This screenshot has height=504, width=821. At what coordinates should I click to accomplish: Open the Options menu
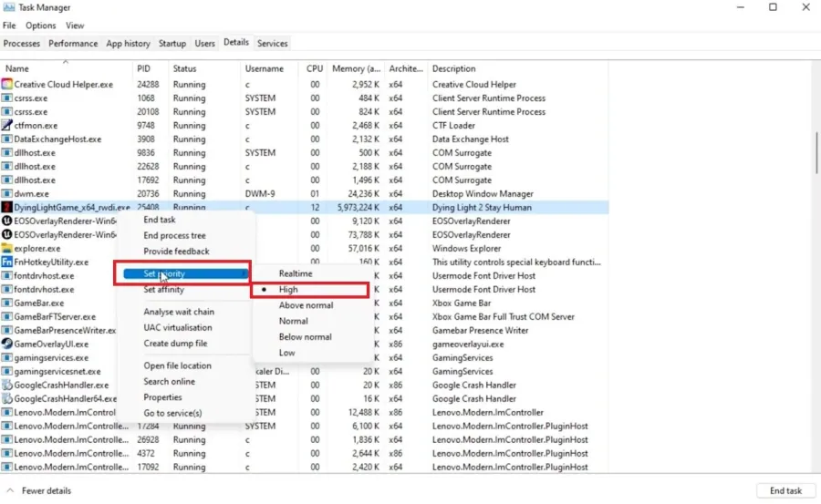tap(40, 26)
